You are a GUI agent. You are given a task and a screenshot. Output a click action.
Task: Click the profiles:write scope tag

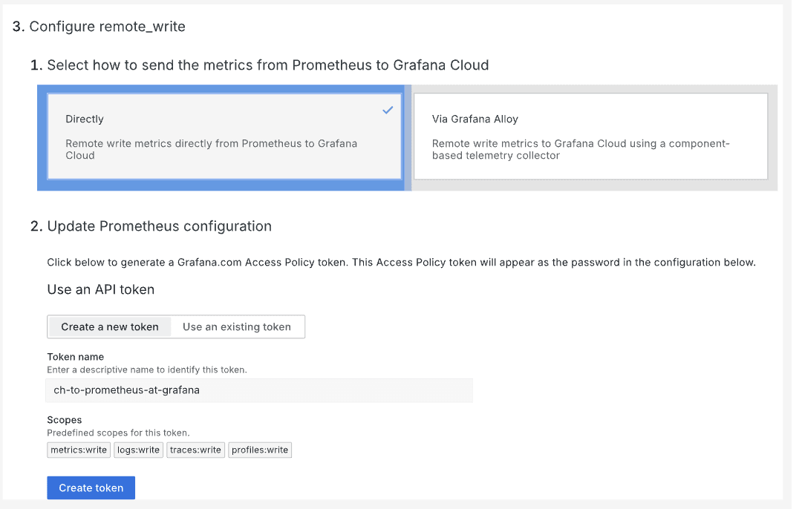pyautogui.click(x=260, y=450)
